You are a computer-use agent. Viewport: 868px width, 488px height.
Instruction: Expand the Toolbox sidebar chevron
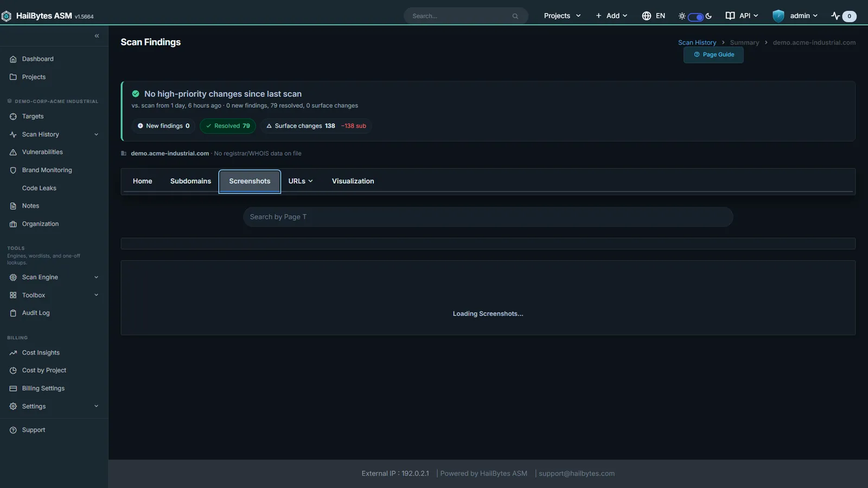pyautogui.click(x=96, y=295)
